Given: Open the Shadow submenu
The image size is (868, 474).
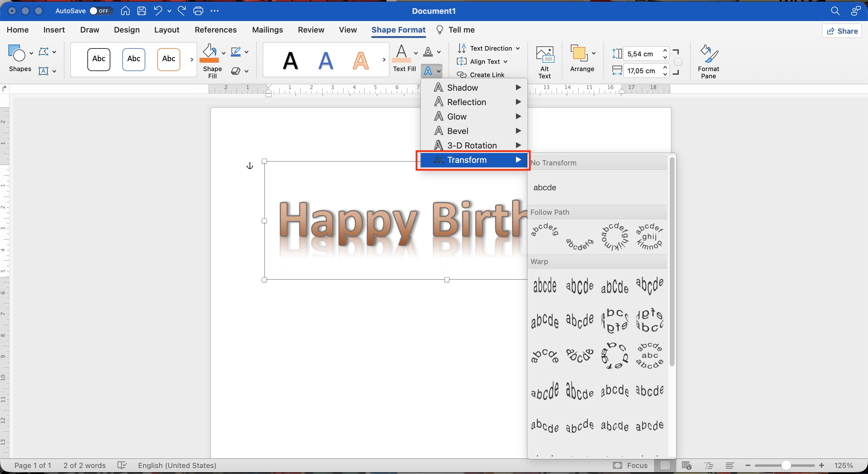Looking at the screenshot, I should (x=474, y=88).
